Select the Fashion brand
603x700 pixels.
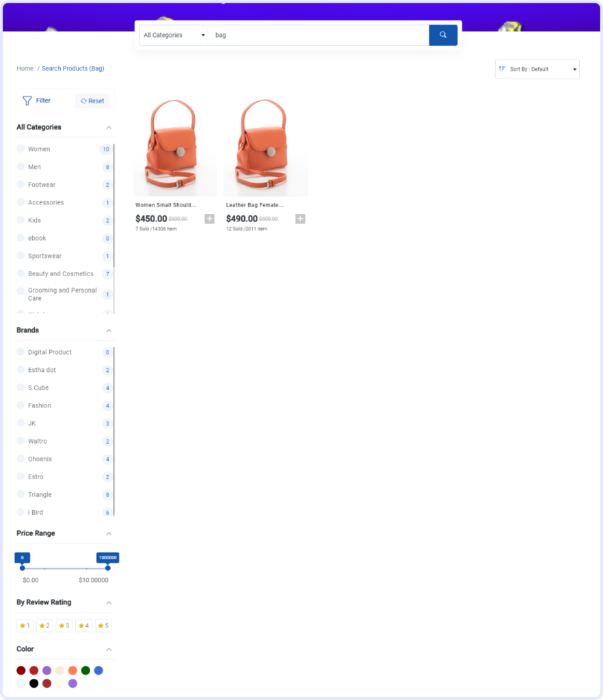[21, 405]
